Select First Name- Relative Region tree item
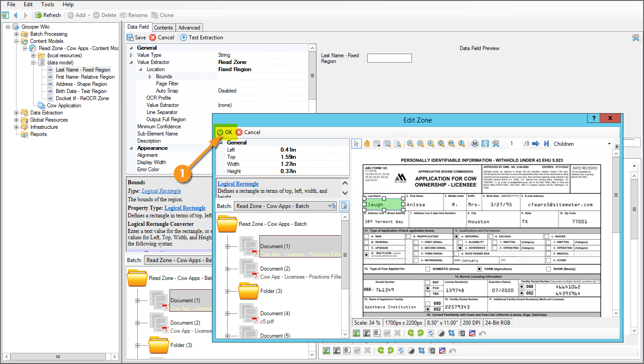This screenshot has height=364, width=644. (85, 77)
